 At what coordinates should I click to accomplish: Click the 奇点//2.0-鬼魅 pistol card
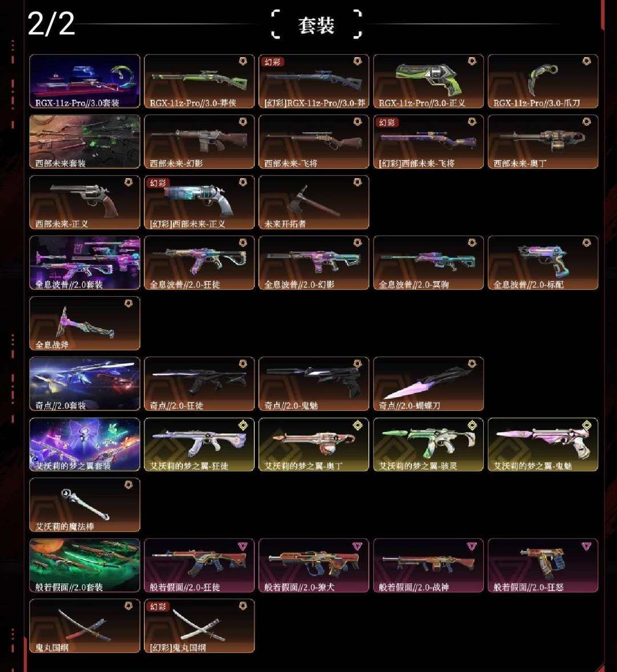pos(314,384)
